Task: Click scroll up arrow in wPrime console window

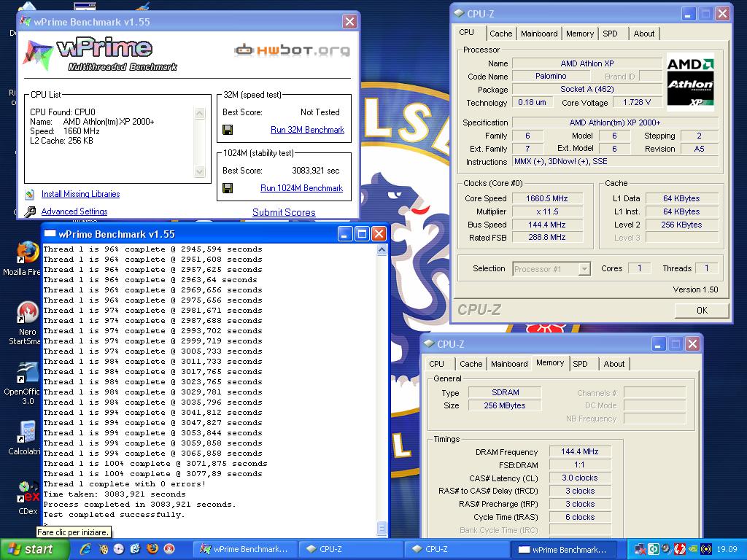Action: (382, 250)
